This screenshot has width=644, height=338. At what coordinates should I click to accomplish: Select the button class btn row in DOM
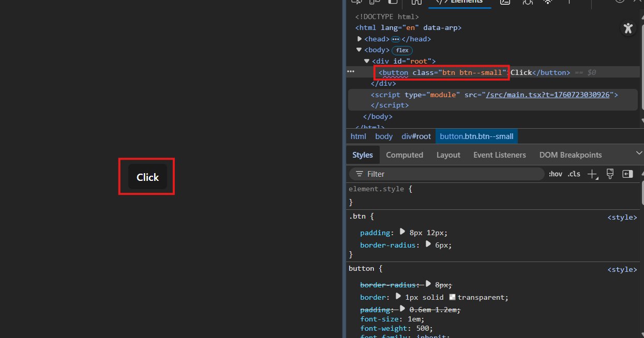(x=493, y=72)
